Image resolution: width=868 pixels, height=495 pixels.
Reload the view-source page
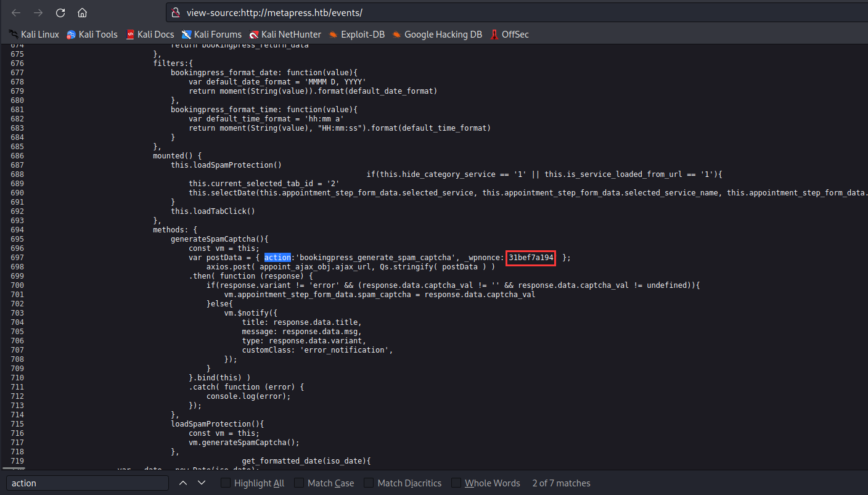(x=60, y=13)
